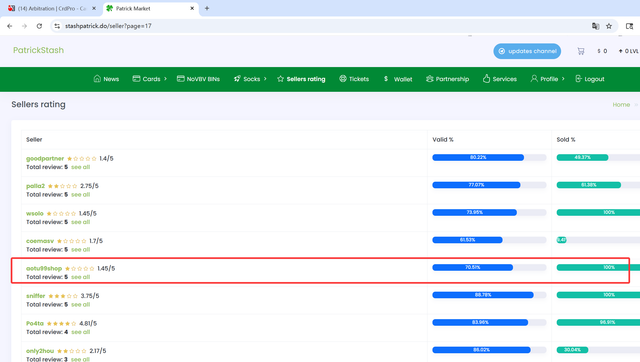The image size is (640, 362).
Task: Bookmark this page with the star icon
Action: tap(609, 26)
